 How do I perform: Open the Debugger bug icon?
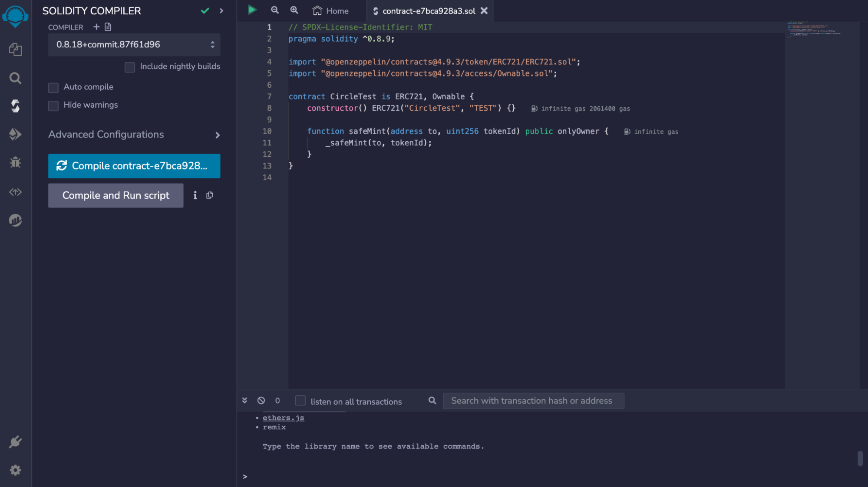click(x=15, y=162)
